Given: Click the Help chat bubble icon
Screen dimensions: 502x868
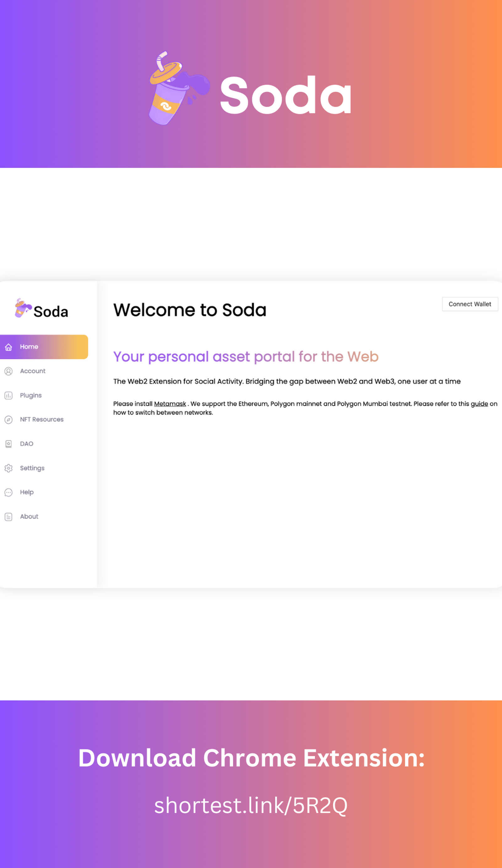Looking at the screenshot, I should click(x=8, y=492).
